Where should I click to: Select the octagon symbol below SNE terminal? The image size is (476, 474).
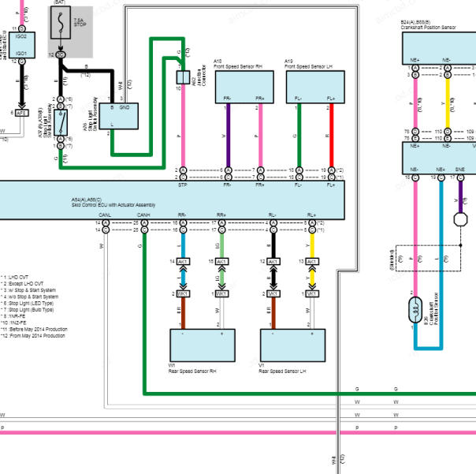(460, 219)
